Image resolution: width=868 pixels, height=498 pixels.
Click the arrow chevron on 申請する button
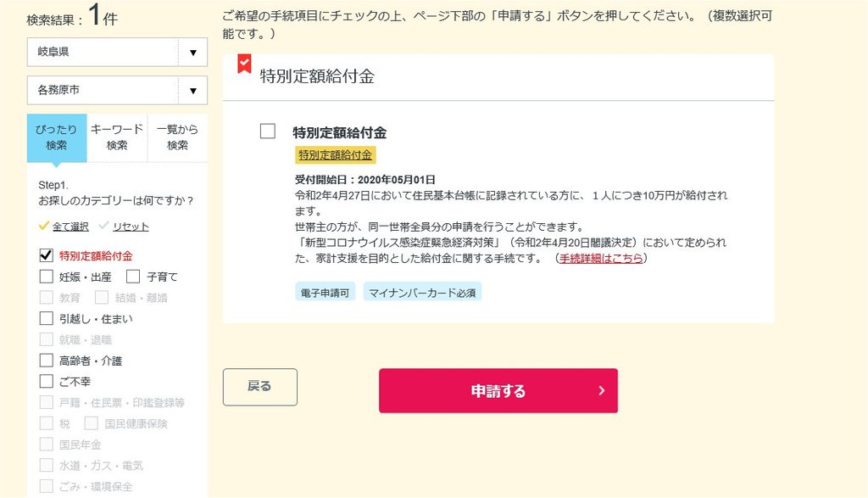(602, 390)
